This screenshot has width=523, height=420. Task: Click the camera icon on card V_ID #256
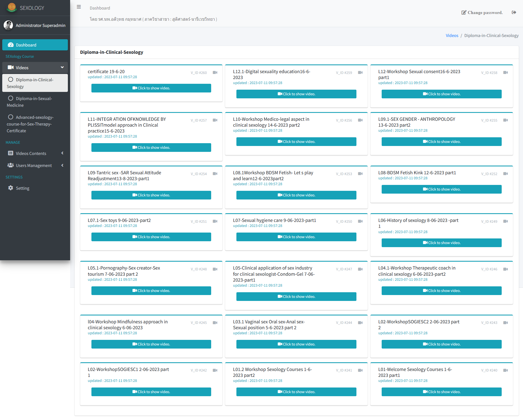360,120
